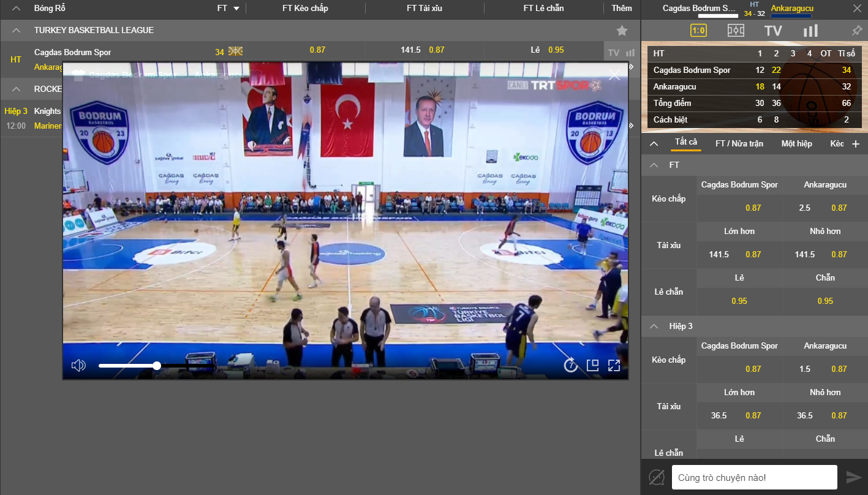Image resolution: width=868 pixels, height=495 pixels.
Task: Reload the live stream with refresh icon
Action: pyautogui.click(x=570, y=365)
